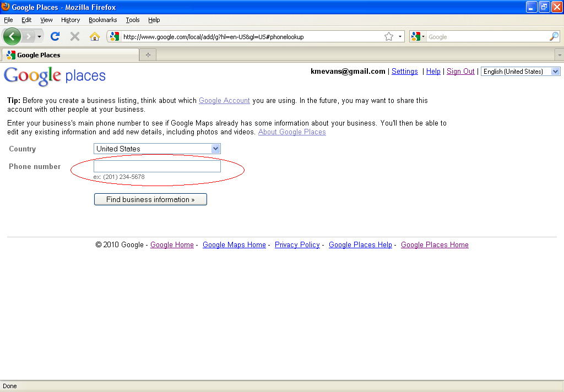Screen dimensions: 564x392
Task: Open the View menu
Action: pyautogui.click(x=46, y=20)
